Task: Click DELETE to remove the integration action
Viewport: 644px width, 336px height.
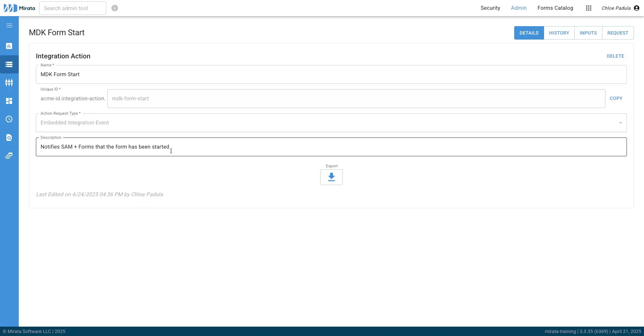Action: (x=615, y=56)
